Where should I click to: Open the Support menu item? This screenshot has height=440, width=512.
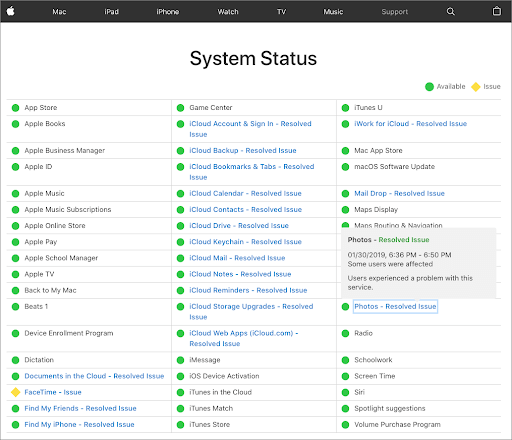tap(395, 12)
